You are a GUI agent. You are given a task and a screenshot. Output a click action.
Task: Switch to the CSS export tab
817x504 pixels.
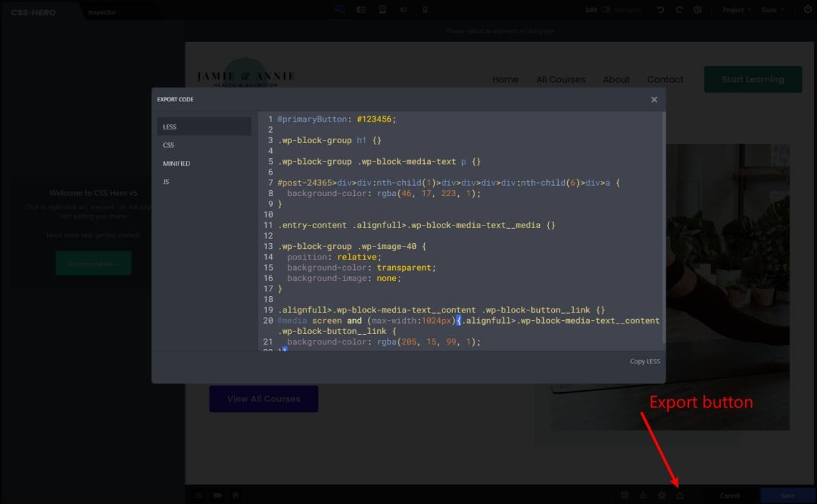click(204, 145)
